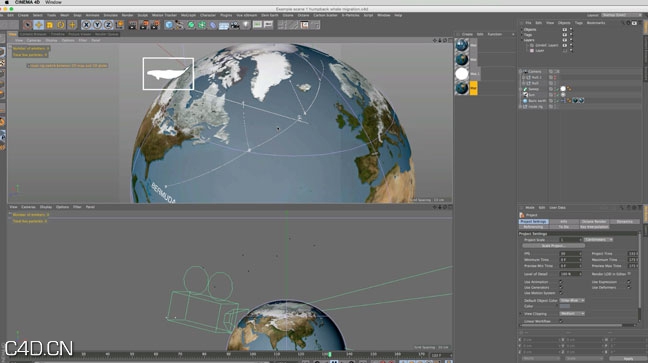Open Edit Render Settings icon
648x363 pixels.
(155, 25)
